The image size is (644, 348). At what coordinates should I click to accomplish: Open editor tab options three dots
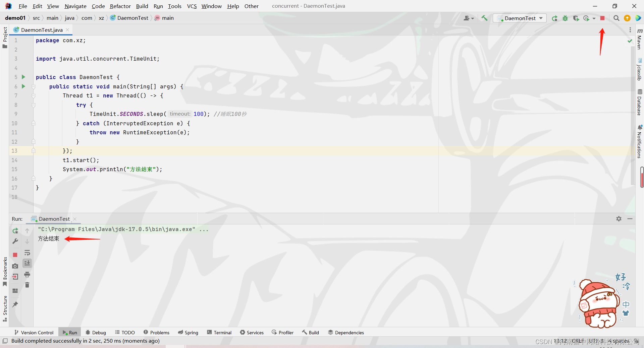point(630,30)
